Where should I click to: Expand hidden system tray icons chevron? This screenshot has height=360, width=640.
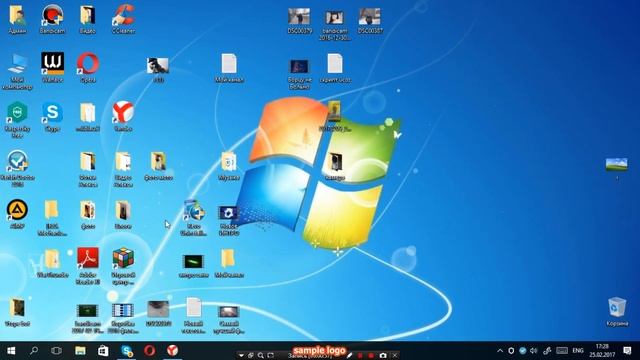(500, 351)
